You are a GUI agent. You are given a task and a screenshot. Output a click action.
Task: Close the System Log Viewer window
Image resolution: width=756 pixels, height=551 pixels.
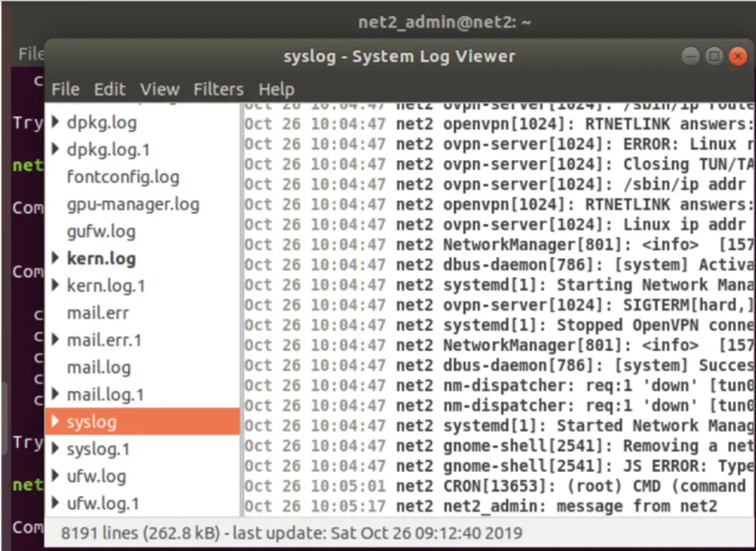tap(737, 56)
